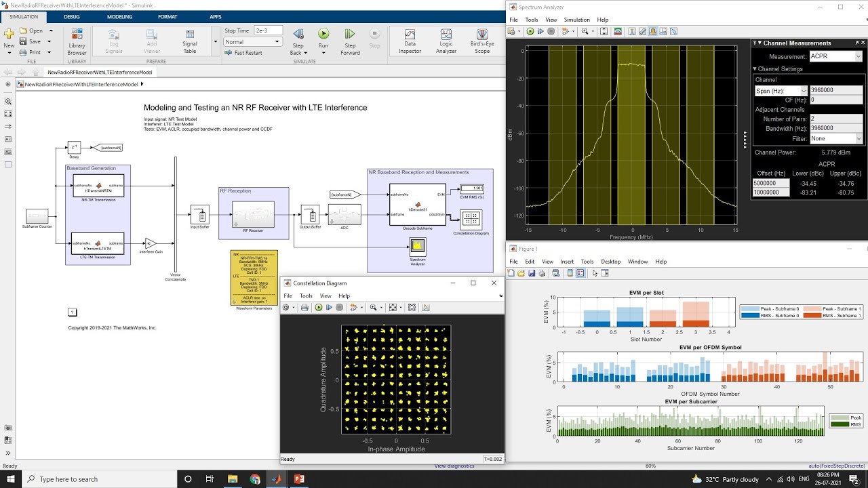This screenshot has height=488, width=868.
Task: Click the Step Back button in Simulink
Action: pos(298,41)
